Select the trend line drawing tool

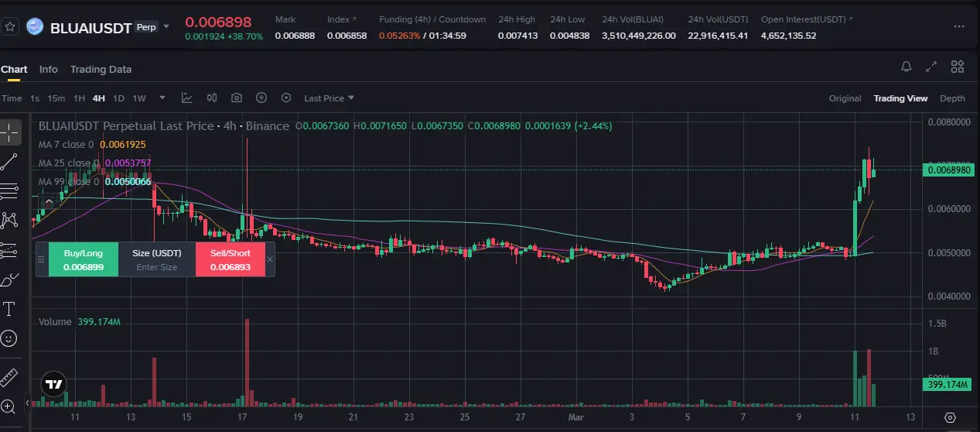coord(9,162)
